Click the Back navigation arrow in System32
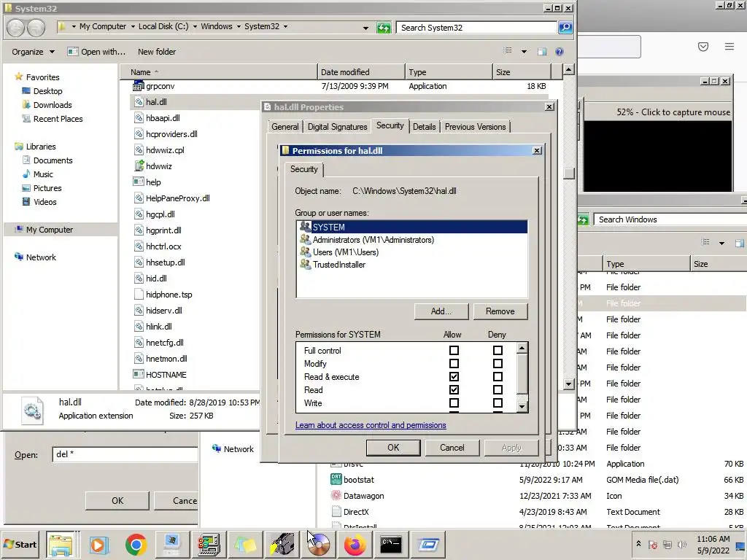The height and width of the screenshot is (560, 747). pyautogui.click(x=16, y=28)
